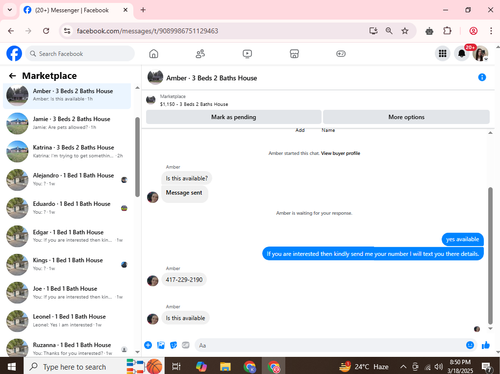This screenshot has width=500, height=374.
Task: Open the Watch video icon in top navigation
Action: point(247,53)
